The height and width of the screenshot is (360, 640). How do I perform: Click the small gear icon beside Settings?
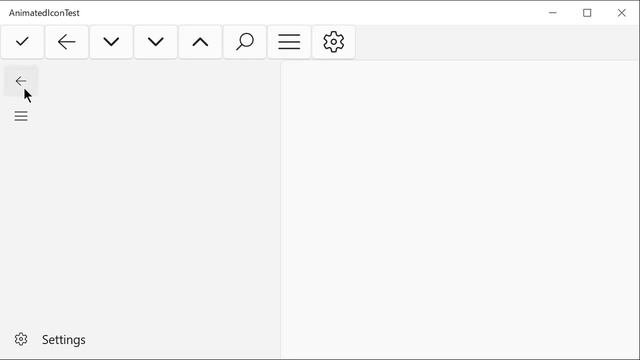[x=21, y=339]
